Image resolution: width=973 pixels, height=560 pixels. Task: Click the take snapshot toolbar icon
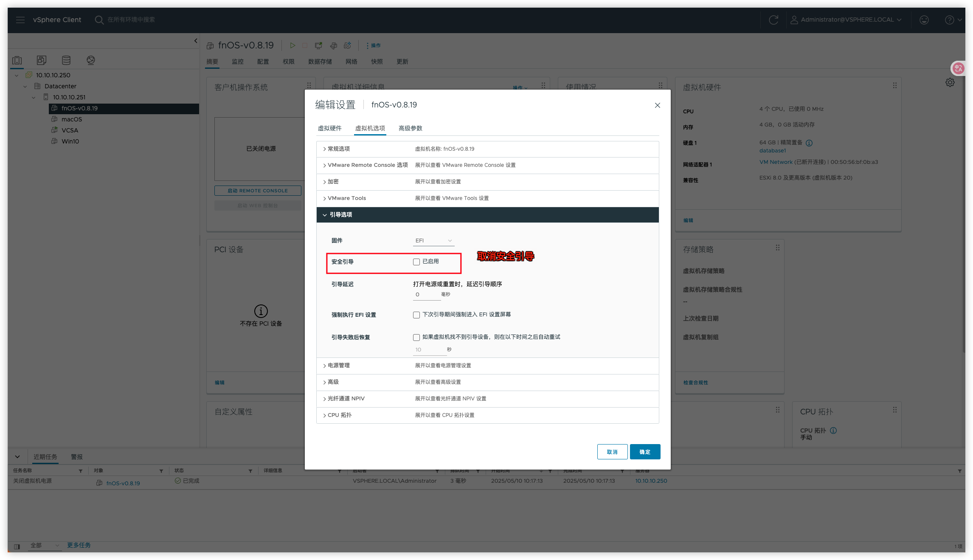click(x=347, y=45)
